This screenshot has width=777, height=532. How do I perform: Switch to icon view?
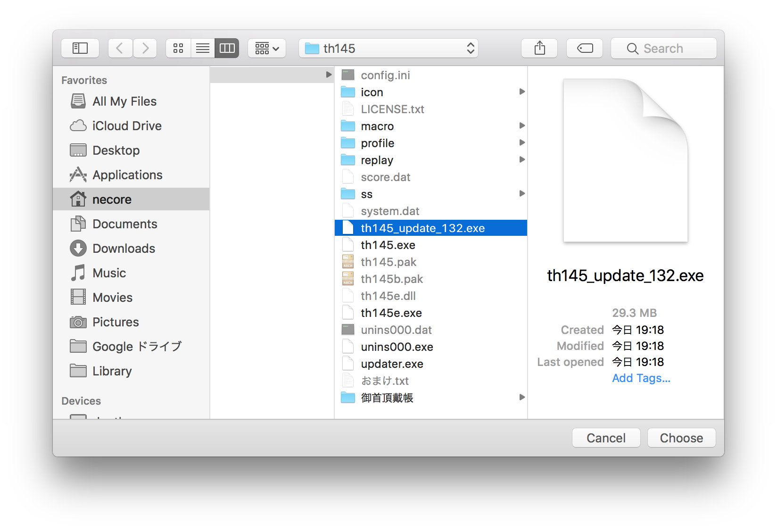tap(178, 48)
